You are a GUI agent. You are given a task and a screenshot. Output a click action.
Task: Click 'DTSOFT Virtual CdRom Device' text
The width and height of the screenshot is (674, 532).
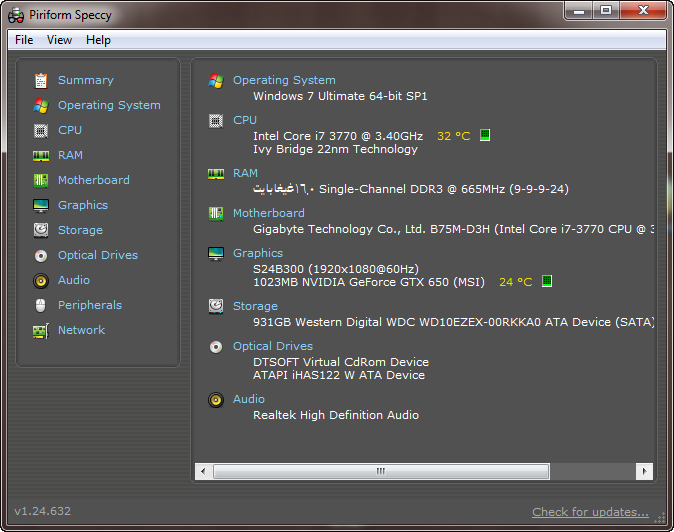point(341,362)
